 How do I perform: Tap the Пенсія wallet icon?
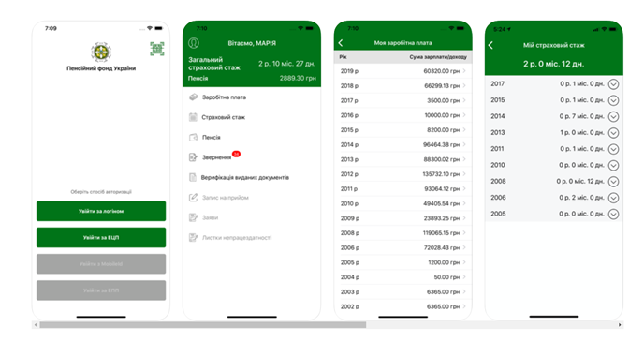click(193, 138)
